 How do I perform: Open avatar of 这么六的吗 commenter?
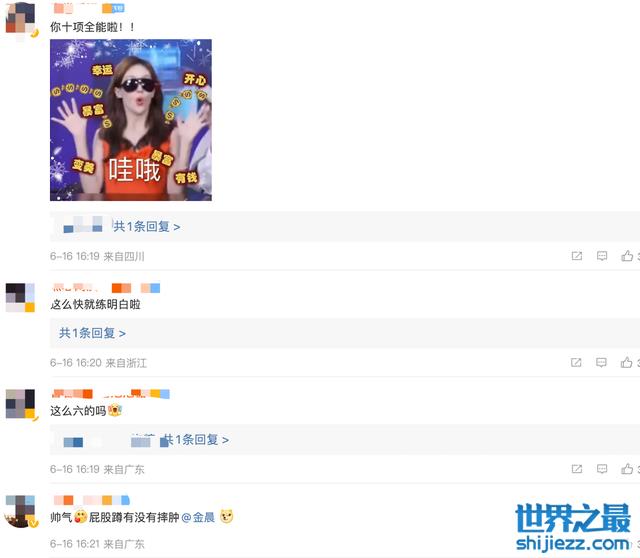20,404
